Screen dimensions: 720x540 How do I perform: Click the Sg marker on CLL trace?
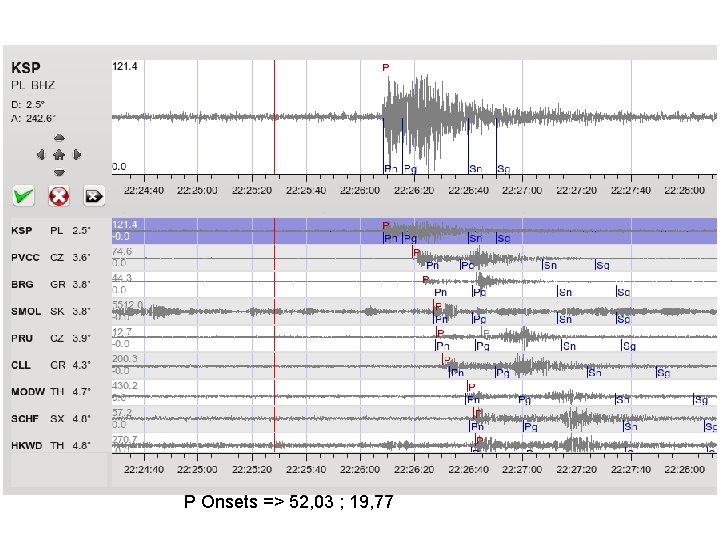pyautogui.click(x=664, y=372)
